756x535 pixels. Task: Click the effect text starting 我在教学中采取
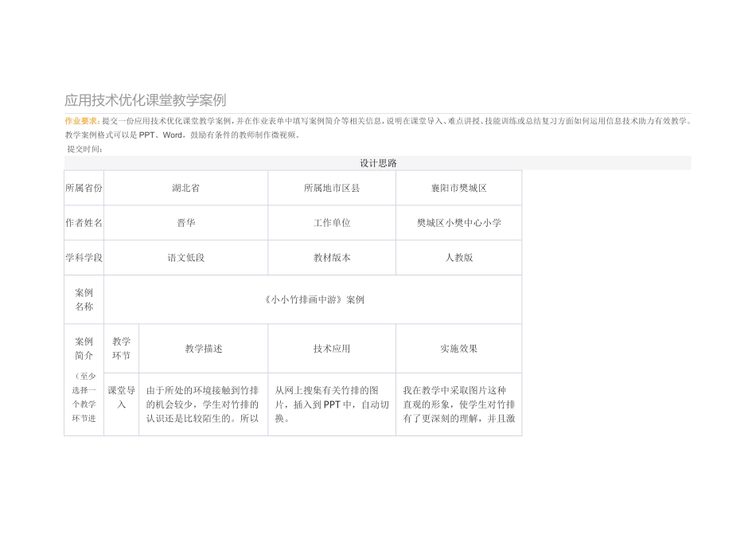pos(459,404)
